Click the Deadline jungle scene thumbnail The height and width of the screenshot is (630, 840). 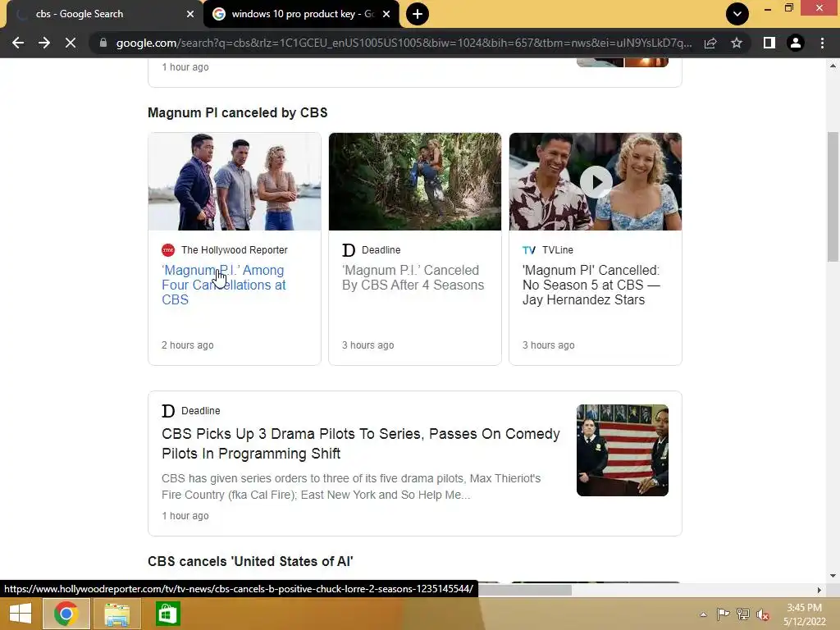[x=414, y=181]
